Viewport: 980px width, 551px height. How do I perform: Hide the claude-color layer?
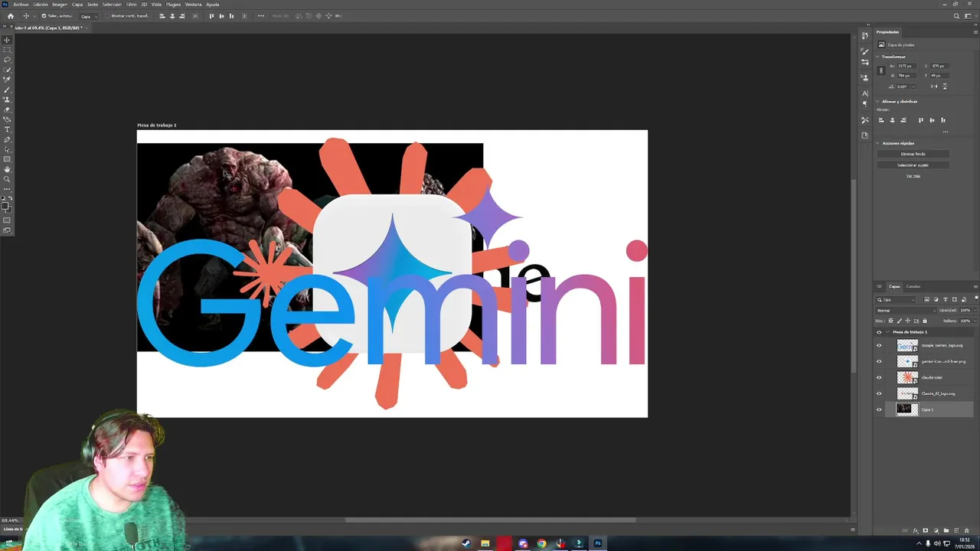(x=879, y=377)
